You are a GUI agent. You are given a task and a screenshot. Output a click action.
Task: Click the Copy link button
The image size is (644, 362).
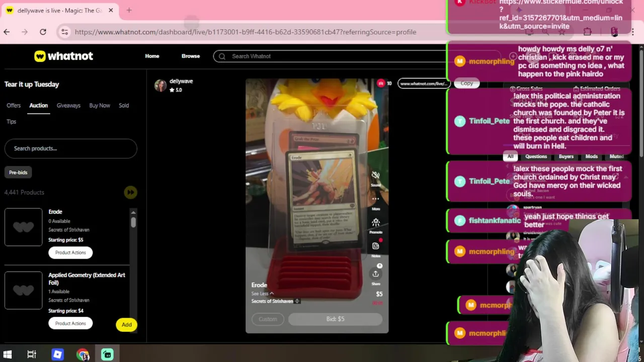click(x=466, y=83)
